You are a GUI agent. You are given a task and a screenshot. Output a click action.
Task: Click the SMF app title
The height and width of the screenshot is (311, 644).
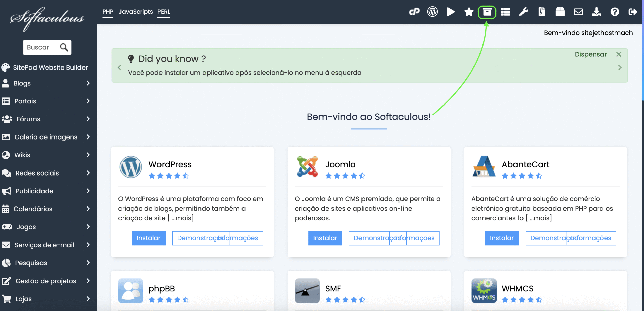[x=333, y=289]
